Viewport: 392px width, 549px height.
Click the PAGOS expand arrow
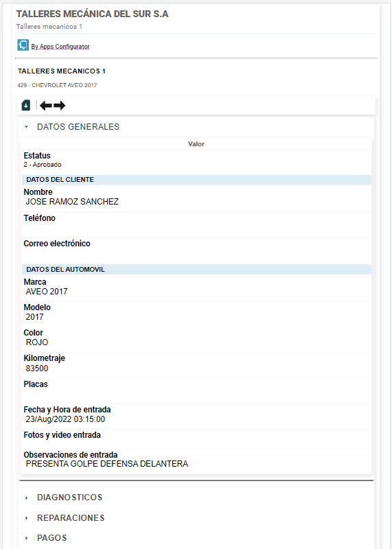27,538
